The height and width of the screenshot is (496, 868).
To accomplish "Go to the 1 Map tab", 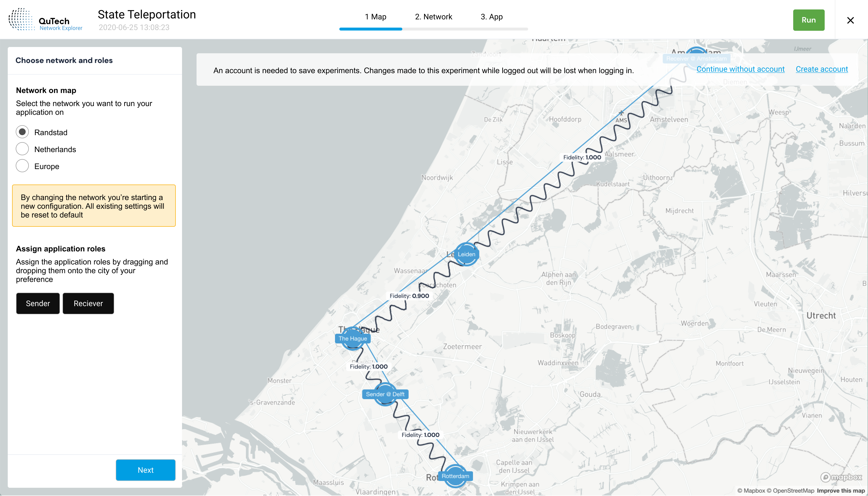I will coord(375,17).
